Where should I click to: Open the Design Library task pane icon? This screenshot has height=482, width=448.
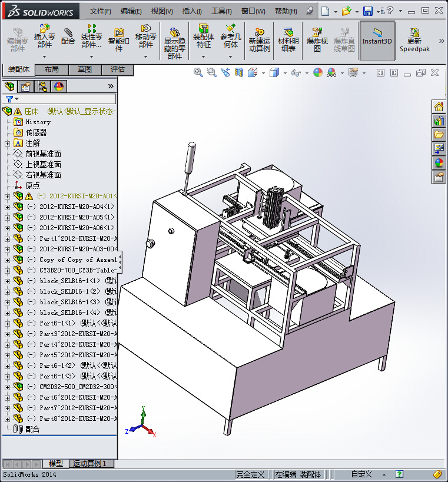(x=439, y=121)
